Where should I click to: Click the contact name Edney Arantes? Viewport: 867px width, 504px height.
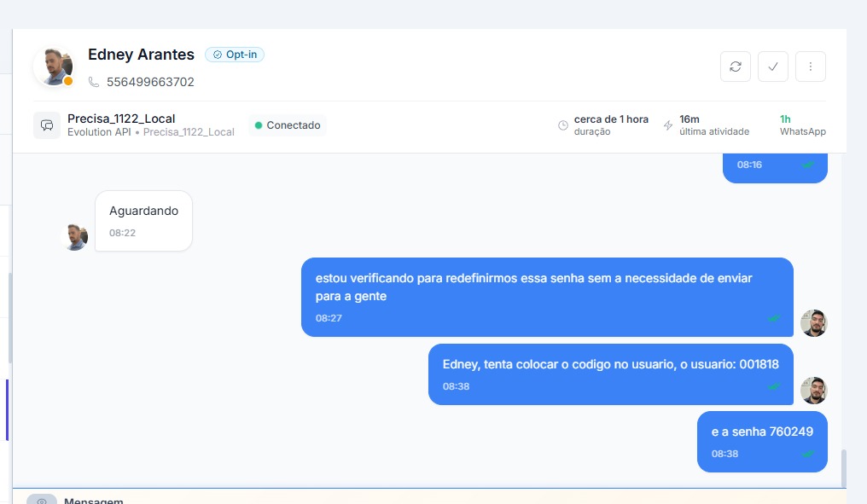pos(141,55)
